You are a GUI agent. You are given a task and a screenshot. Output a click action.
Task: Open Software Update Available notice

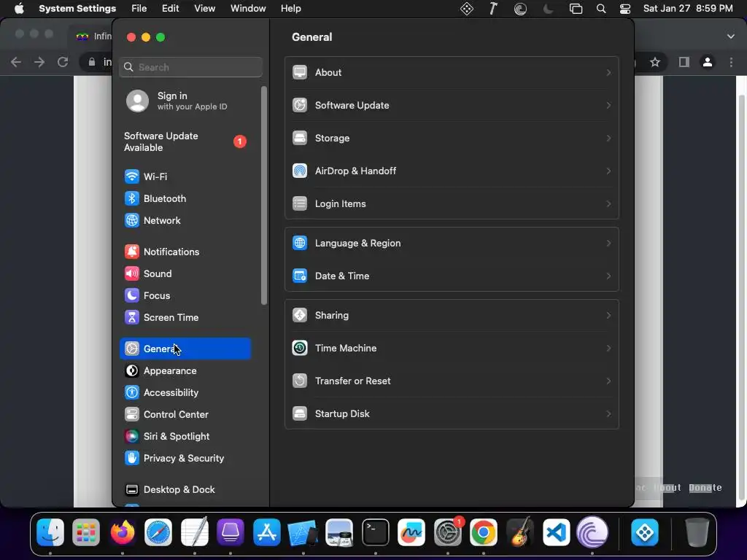tap(185, 142)
